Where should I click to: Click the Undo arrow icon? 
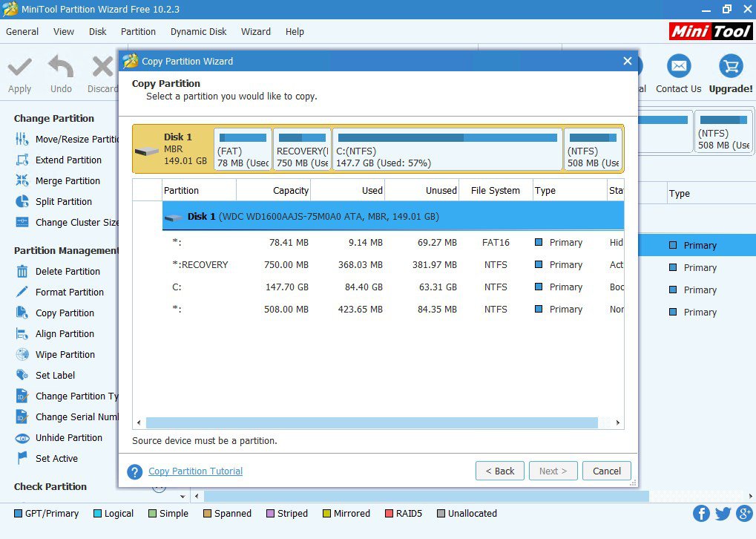tap(61, 67)
